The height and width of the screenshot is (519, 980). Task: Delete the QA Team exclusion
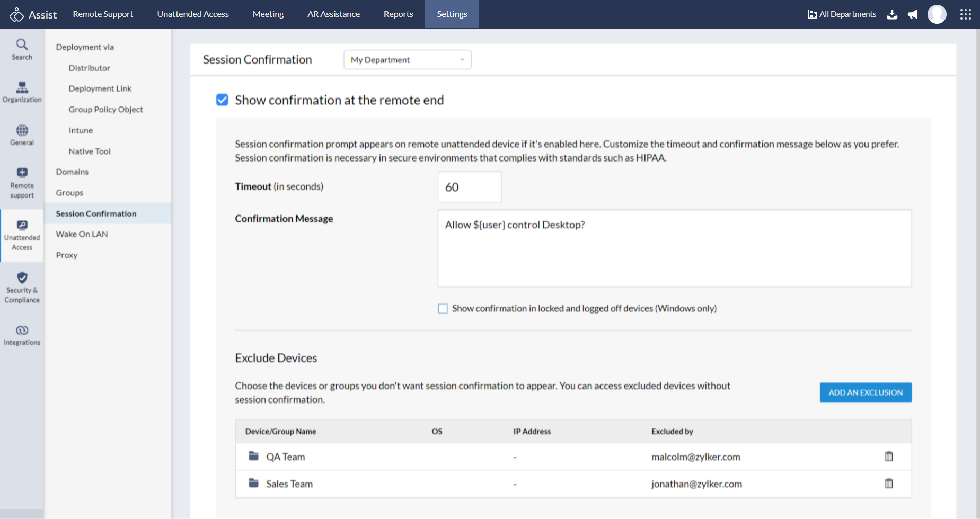coord(889,457)
